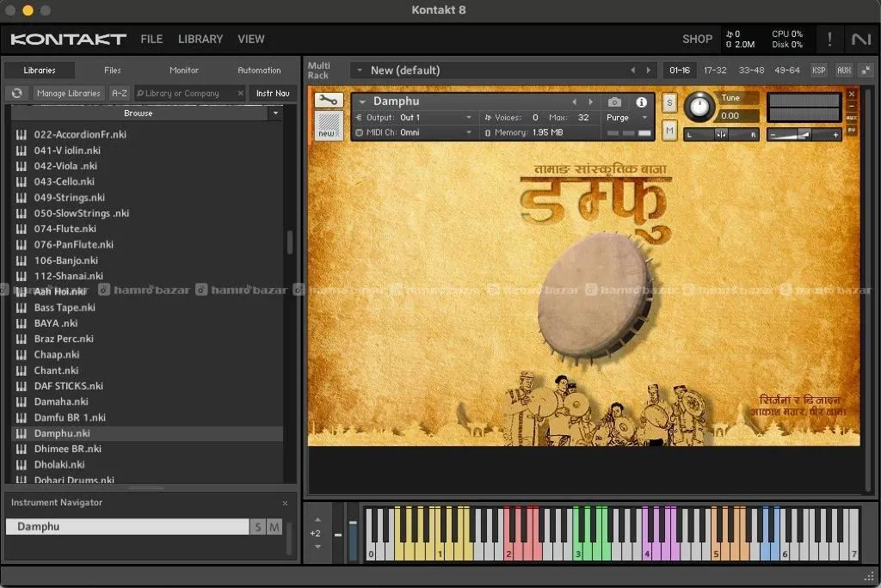Screen dimensions: 881x588
Task: Click the Damphu.nki file icon
Action: pyautogui.click(x=22, y=433)
